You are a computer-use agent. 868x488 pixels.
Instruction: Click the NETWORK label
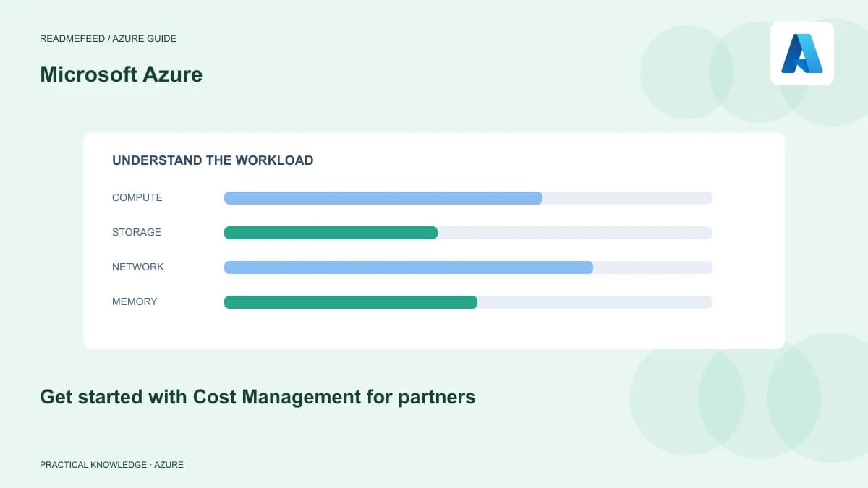138,267
